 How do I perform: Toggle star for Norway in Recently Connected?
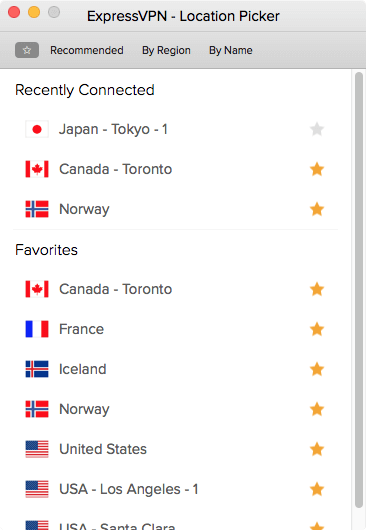coord(317,209)
